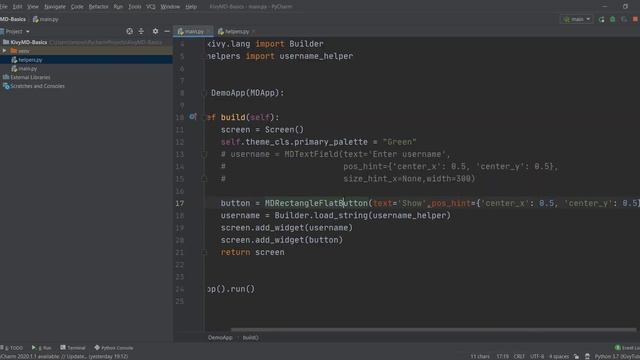This screenshot has height=360, width=640.
Task: Open the Event Log
Action: pos(627,348)
